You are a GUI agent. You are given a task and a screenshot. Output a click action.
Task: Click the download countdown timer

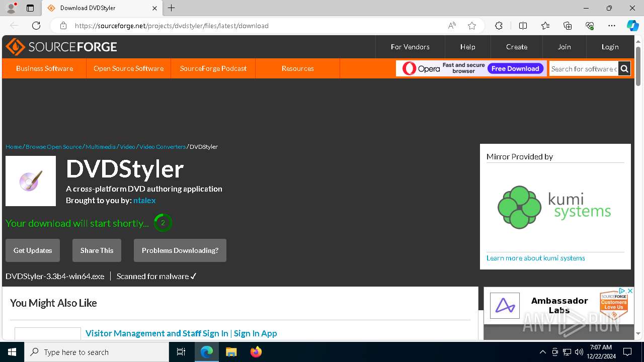(x=163, y=223)
